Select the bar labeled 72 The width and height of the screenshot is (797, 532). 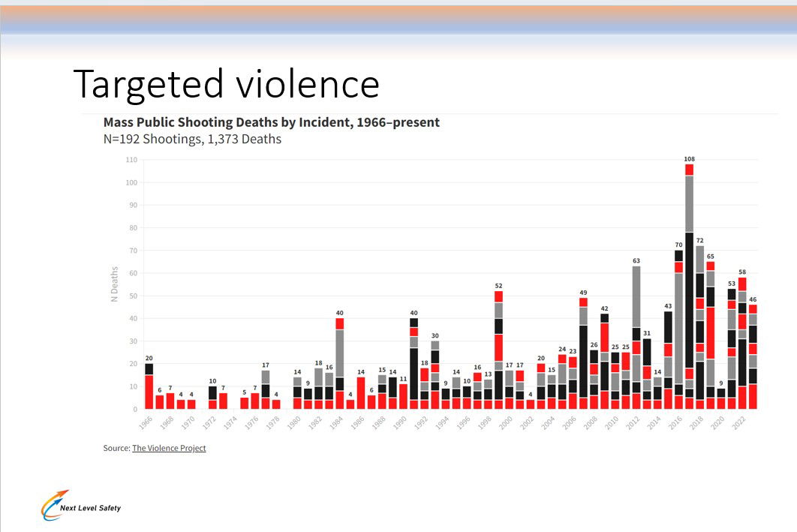[x=699, y=326]
